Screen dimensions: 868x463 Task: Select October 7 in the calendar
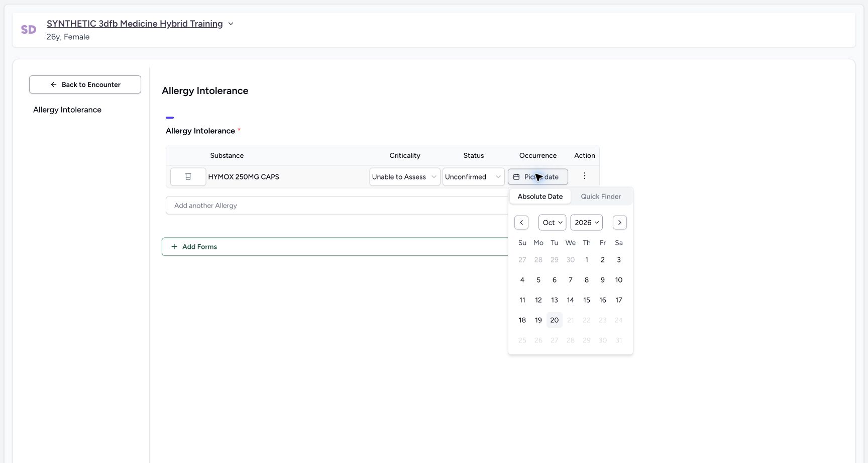(571, 280)
